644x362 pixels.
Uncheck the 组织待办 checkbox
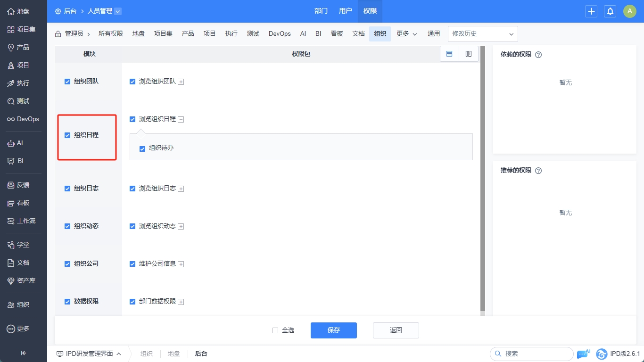142,149
